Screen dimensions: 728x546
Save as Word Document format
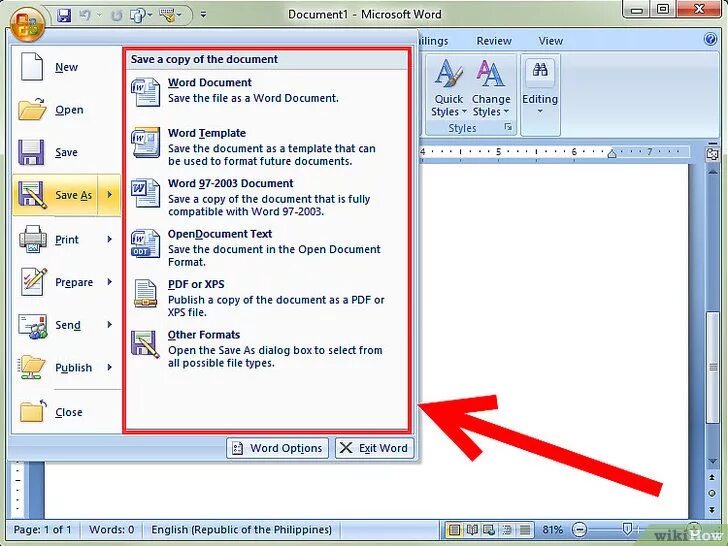pos(267,91)
